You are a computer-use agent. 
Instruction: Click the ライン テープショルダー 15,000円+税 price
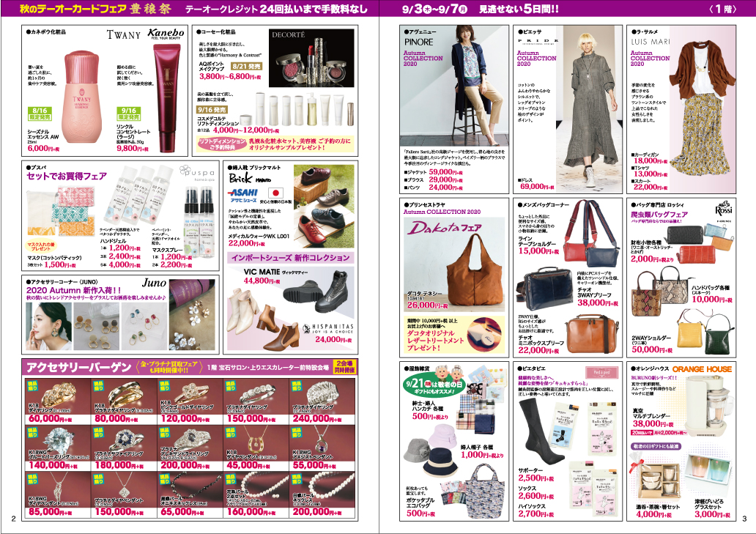[538, 251]
